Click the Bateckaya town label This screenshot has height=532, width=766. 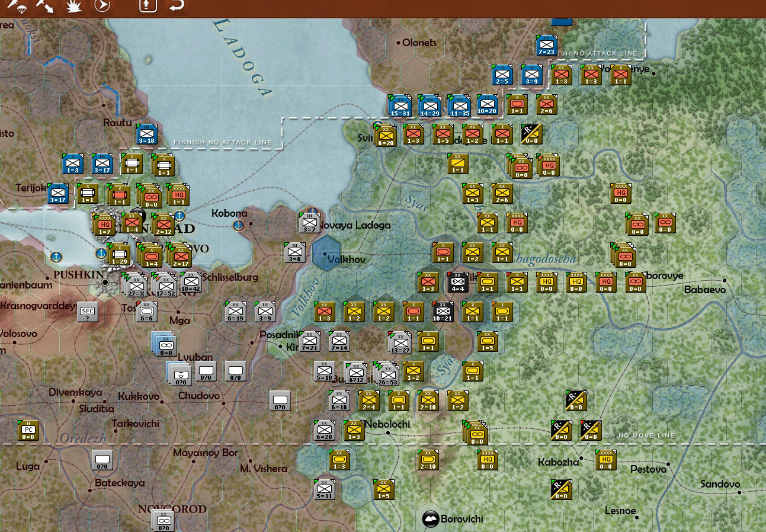(x=120, y=483)
